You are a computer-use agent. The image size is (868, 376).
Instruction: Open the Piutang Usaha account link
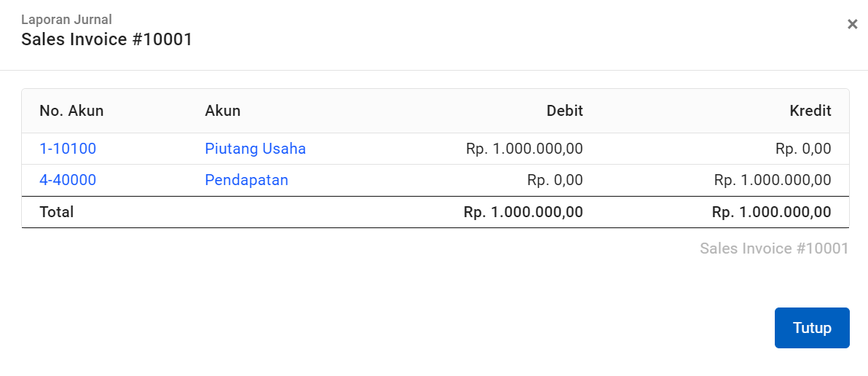(x=256, y=149)
